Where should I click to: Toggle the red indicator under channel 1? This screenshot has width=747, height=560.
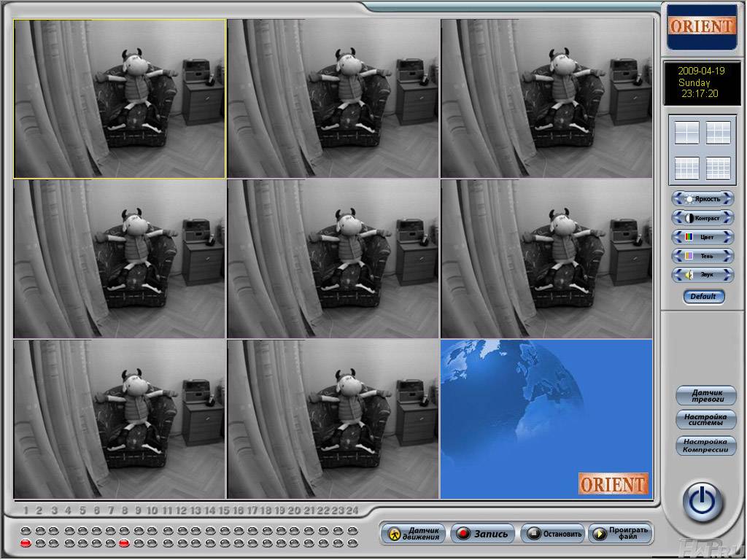[26, 543]
